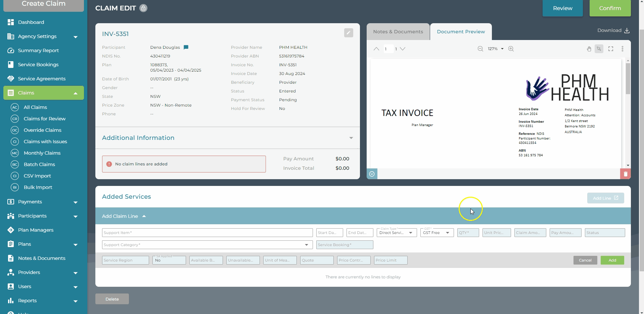Image resolution: width=644 pixels, height=314 pixels.
Task: Switch to Notes & Documents tab
Action: (x=398, y=32)
